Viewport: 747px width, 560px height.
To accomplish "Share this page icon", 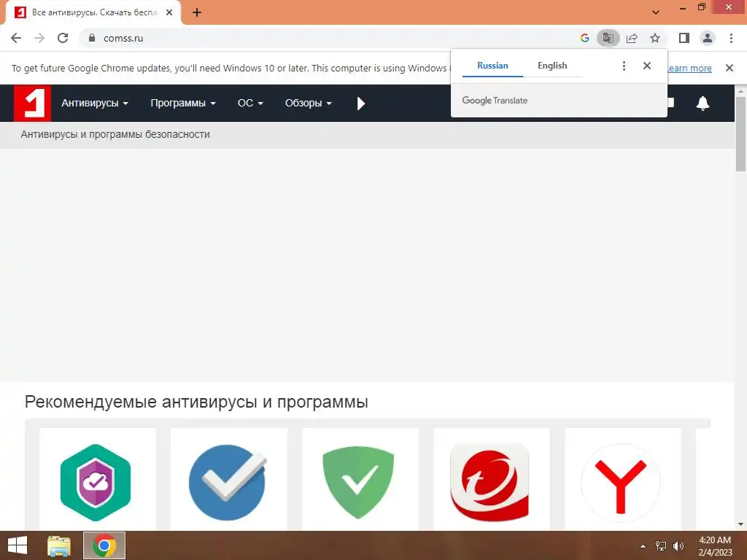I will pos(632,38).
